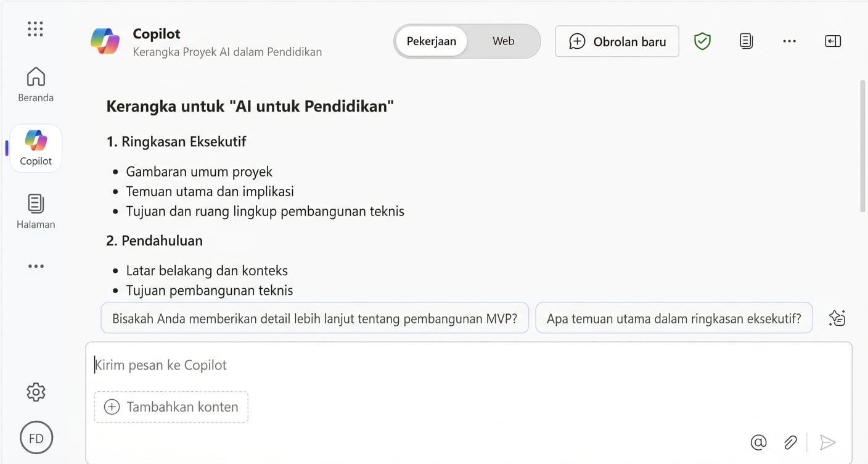Open the @ mention picker
The width and height of the screenshot is (868, 464).
(758, 442)
